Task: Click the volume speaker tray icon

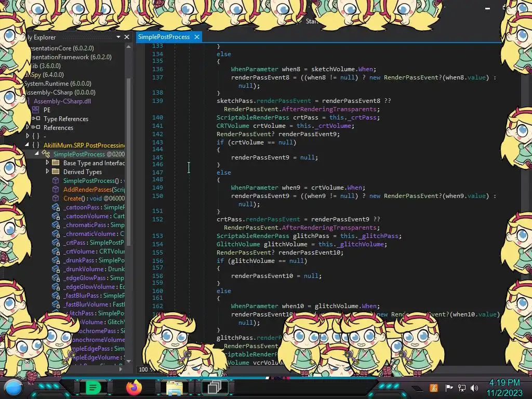Action: pos(474,388)
